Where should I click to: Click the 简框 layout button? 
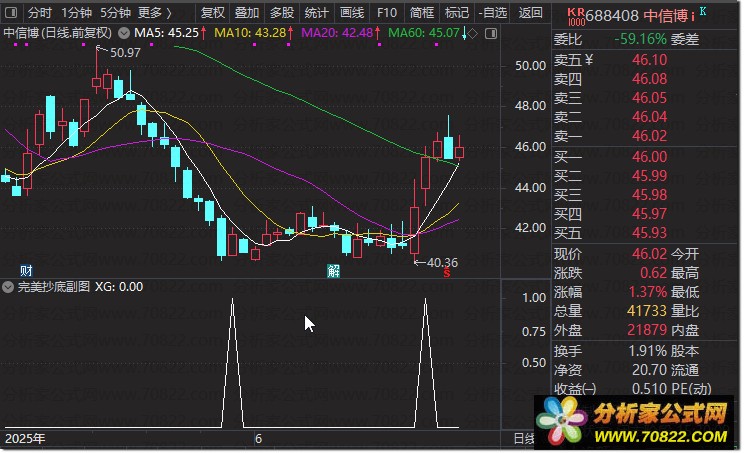pyautogui.click(x=422, y=13)
